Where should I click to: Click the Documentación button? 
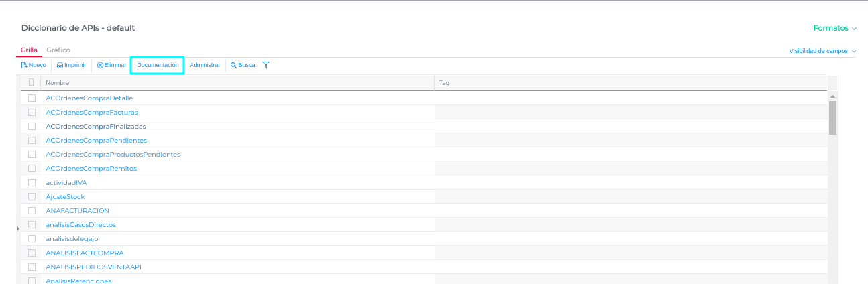pyautogui.click(x=158, y=65)
